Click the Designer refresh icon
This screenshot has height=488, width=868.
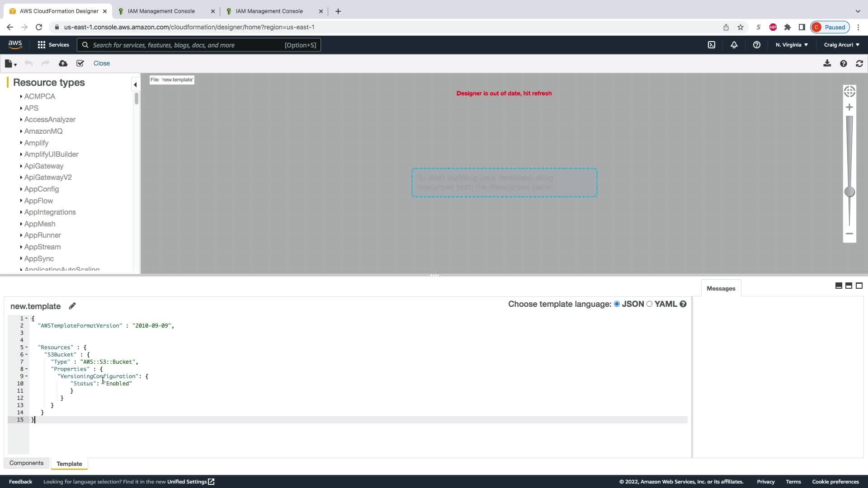pos(859,64)
